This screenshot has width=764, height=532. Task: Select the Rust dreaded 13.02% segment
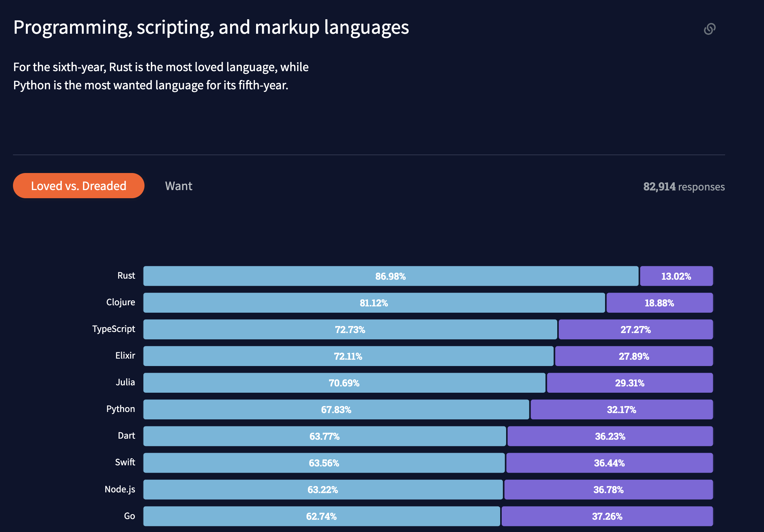676,276
